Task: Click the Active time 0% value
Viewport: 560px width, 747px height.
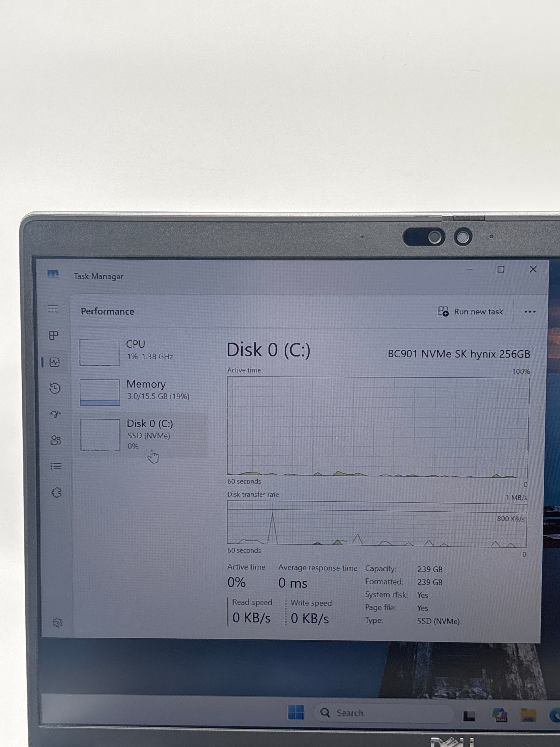Action: [236, 582]
